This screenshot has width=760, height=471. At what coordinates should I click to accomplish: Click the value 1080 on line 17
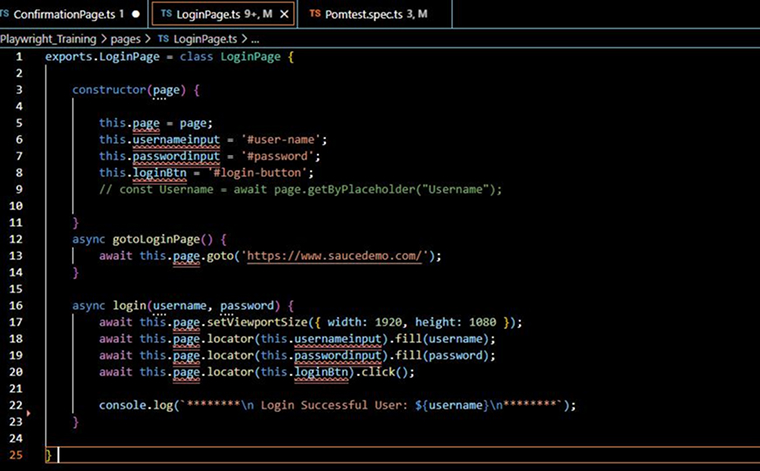[482, 322]
